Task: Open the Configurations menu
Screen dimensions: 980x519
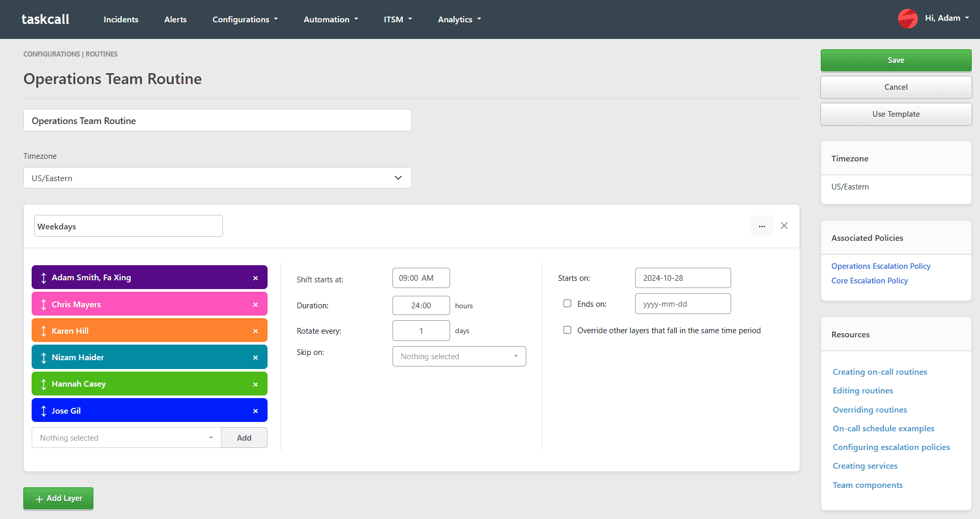Action: (245, 20)
